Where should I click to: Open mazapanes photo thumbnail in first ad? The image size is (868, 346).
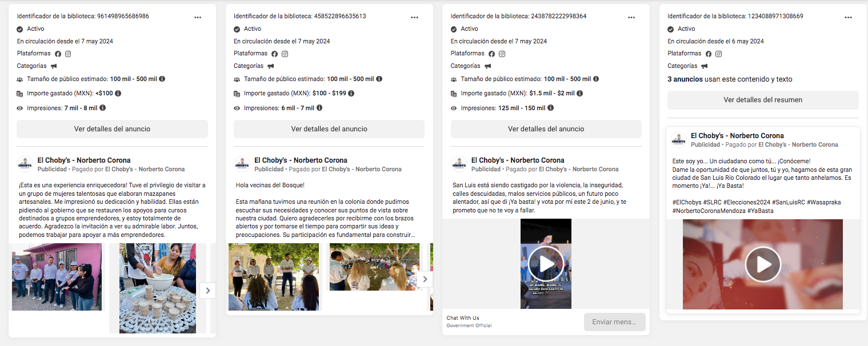coord(158,288)
